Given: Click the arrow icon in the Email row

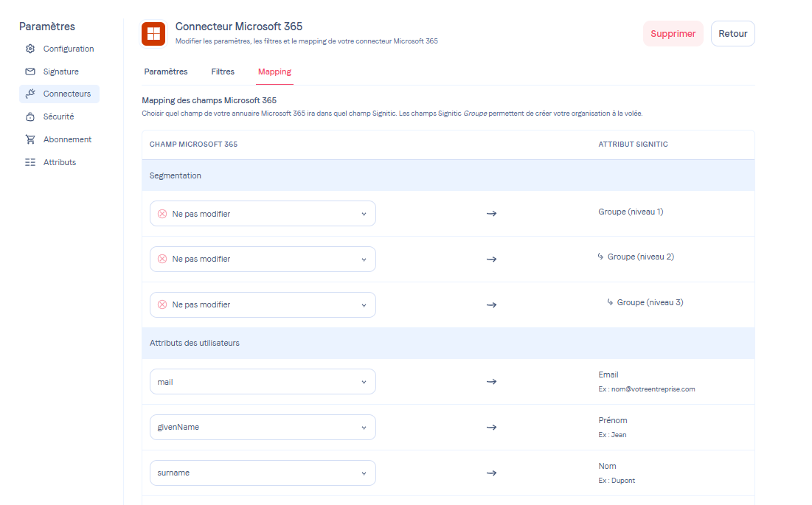Looking at the screenshot, I should pyautogui.click(x=491, y=382).
